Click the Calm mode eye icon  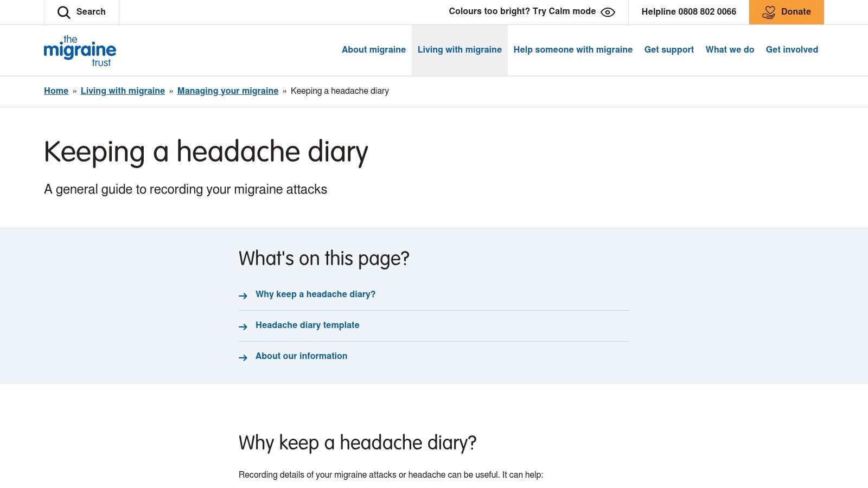(608, 12)
